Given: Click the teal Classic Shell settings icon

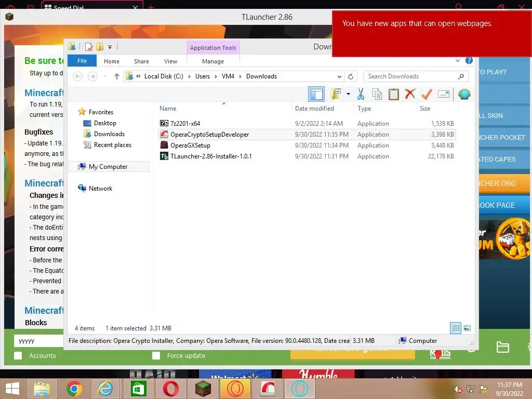Looking at the screenshot, I should pyautogui.click(x=464, y=94).
